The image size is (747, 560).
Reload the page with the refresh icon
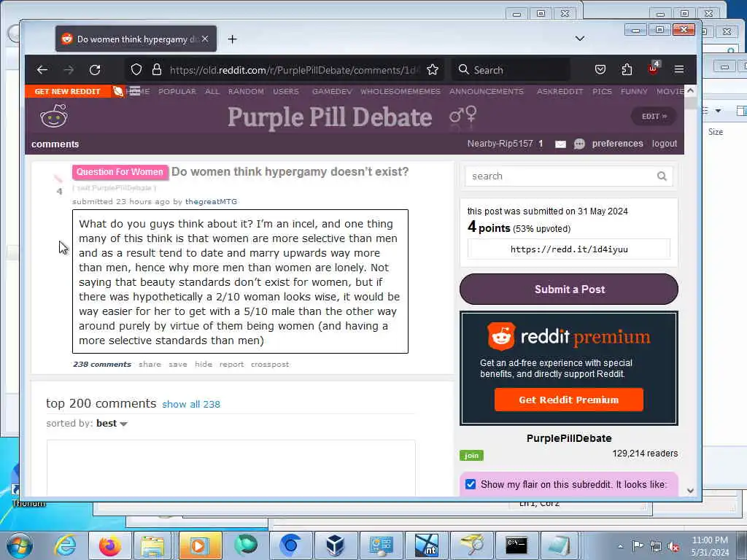point(95,70)
